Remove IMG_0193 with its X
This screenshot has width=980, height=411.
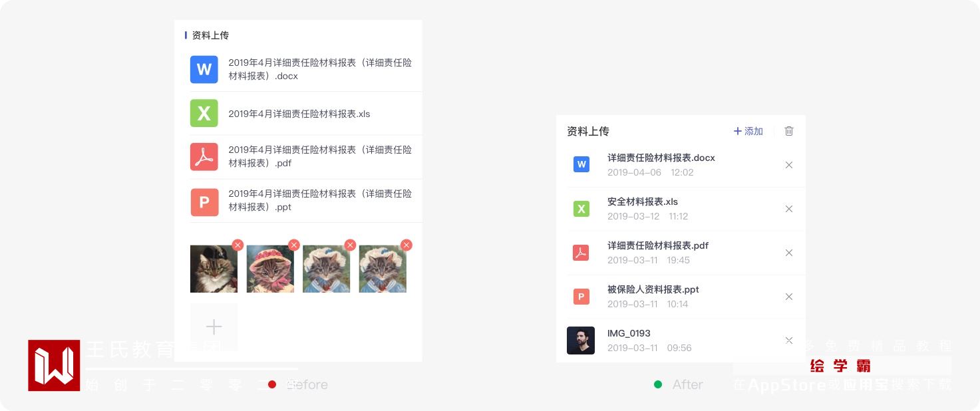pyautogui.click(x=789, y=341)
